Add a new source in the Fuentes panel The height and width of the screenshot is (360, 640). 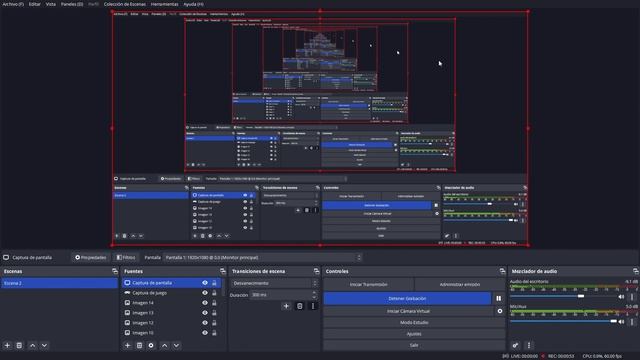127,345
